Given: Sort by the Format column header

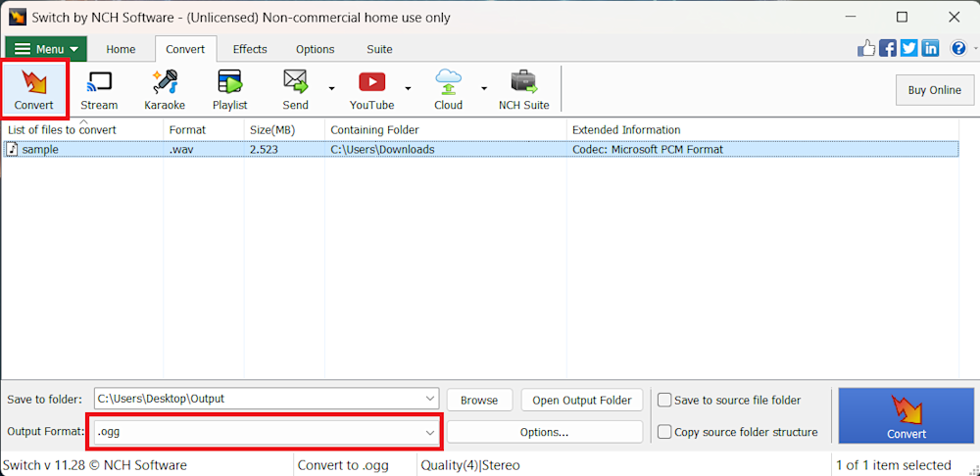Looking at the screenshot, I should click(204, 130).
